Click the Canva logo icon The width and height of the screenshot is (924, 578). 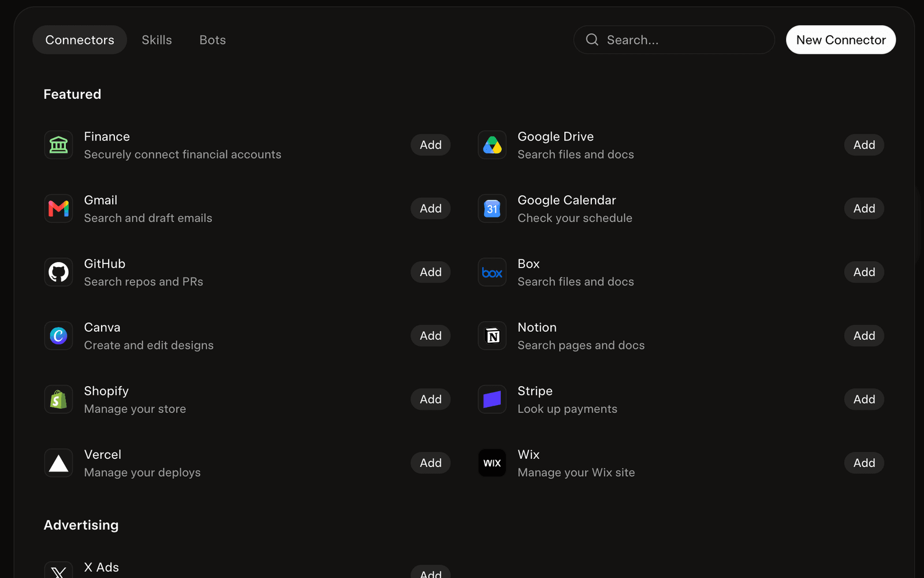click(x=58, y=336)
